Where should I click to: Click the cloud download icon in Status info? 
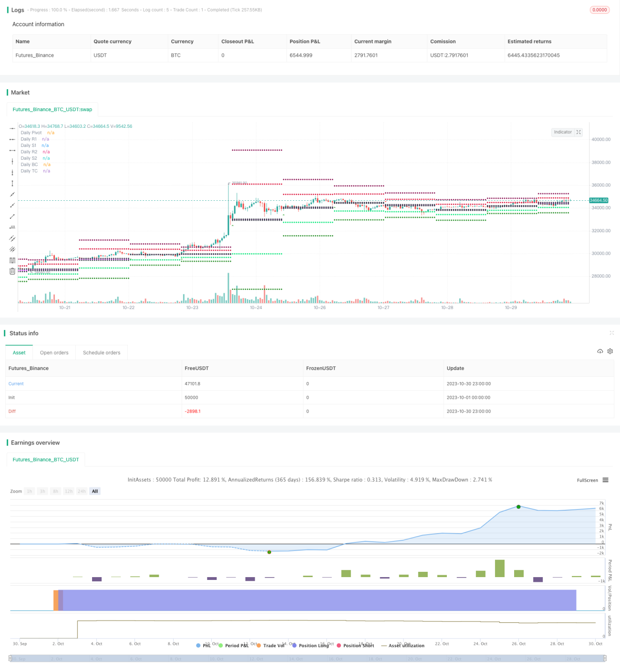coord(600,352)
